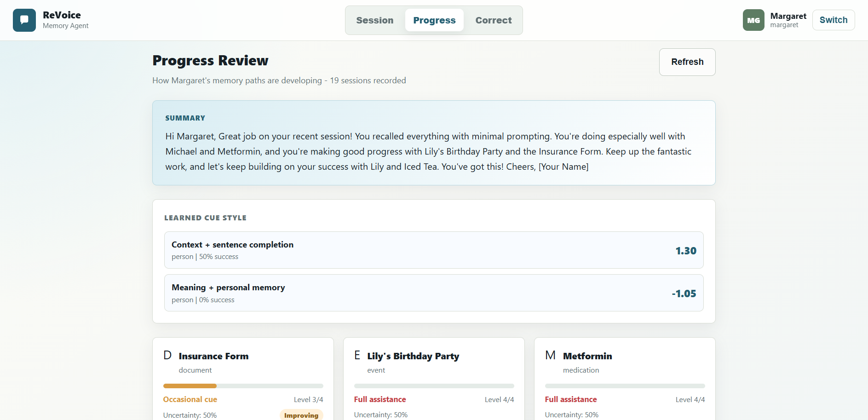Open the Metformin card title
The height and width of the screenshot is (420, 868).
click(587, 356)
